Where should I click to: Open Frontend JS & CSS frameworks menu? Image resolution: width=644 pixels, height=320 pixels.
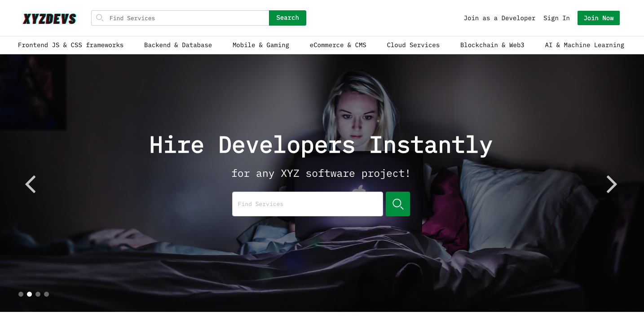pos(71,45)
